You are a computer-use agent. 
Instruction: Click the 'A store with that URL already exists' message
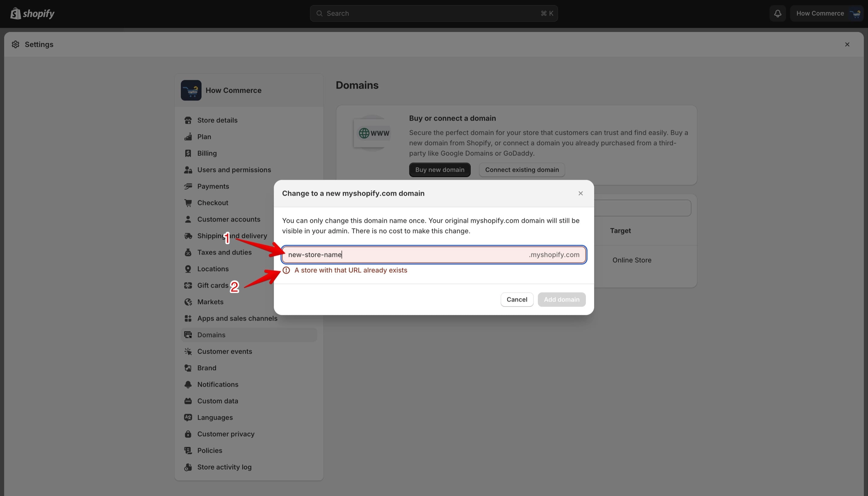(x=351, y=270)
